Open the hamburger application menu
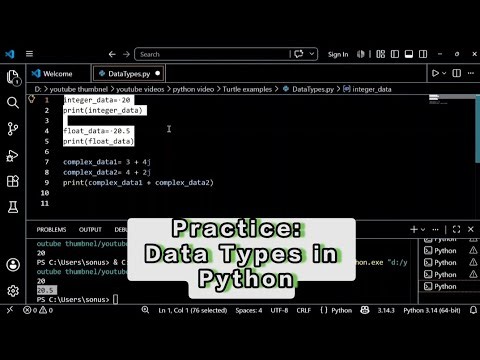 click(29, 54)
